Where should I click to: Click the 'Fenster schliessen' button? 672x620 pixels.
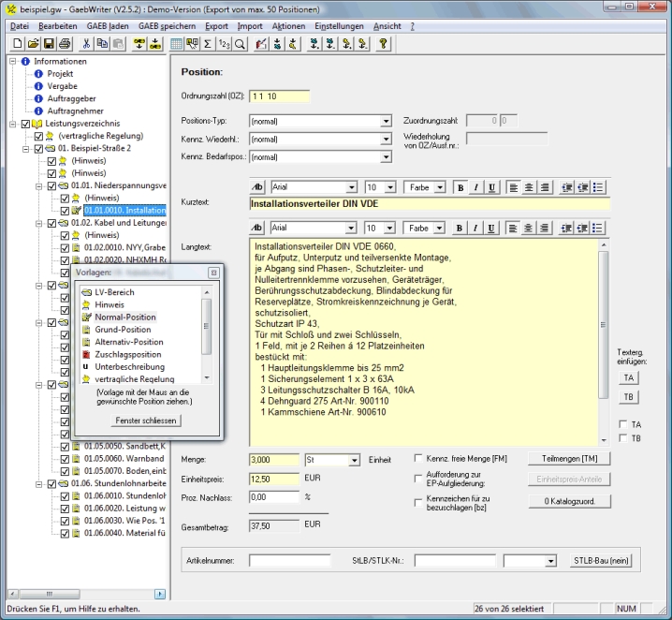click(x=147, y=421)
